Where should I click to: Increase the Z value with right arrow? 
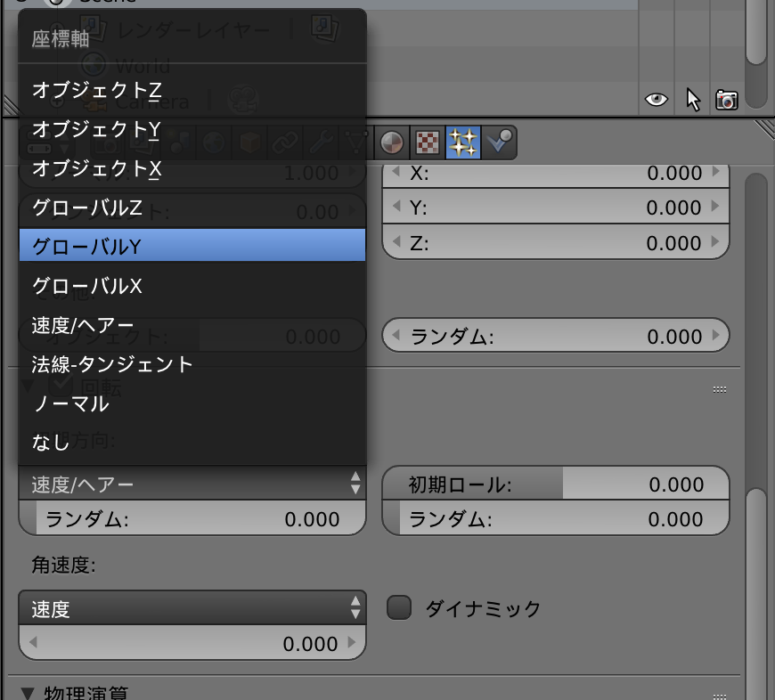pyautogui.click(x=715, y=241)
